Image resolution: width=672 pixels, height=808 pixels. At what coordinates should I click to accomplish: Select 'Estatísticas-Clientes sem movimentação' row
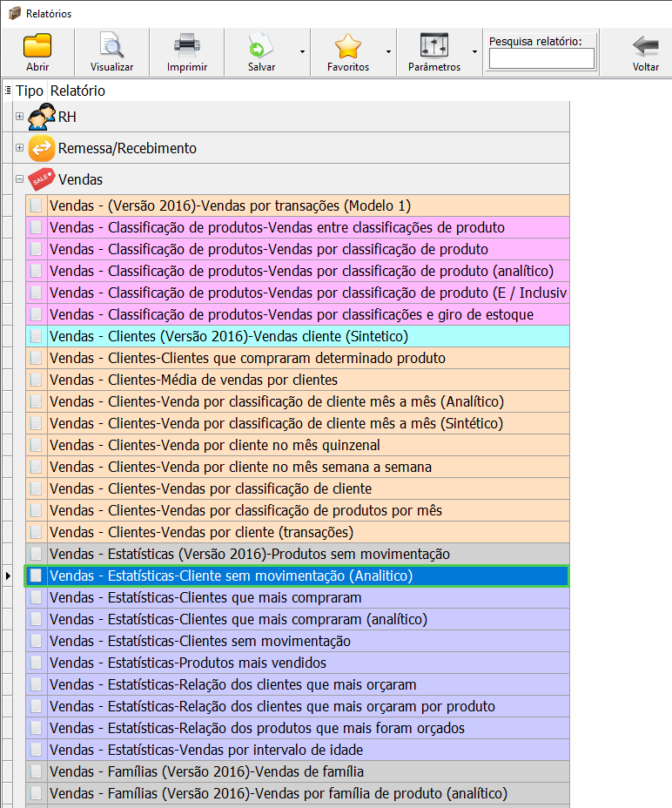tap(298, 641)
